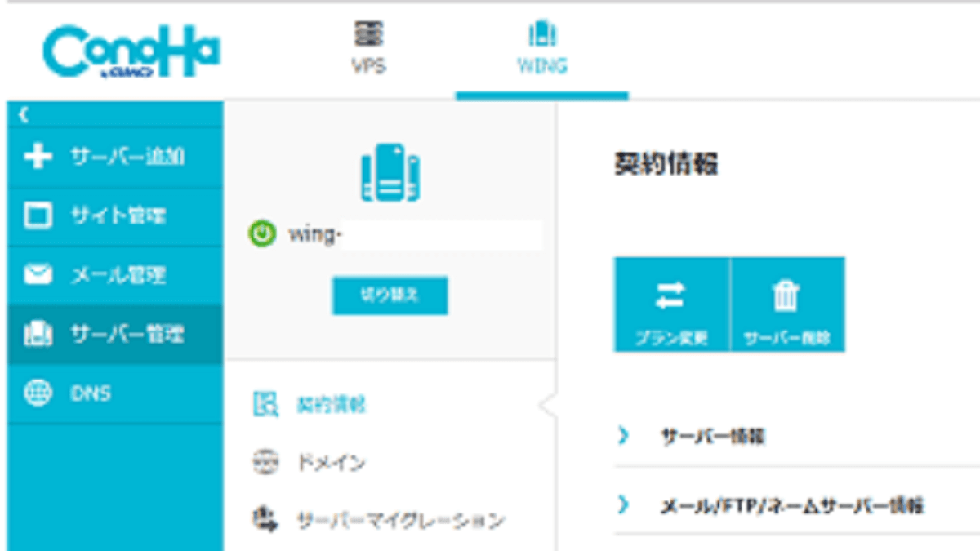
Task: Click the 契約情報 submenu icon
Action: (265, 404)
